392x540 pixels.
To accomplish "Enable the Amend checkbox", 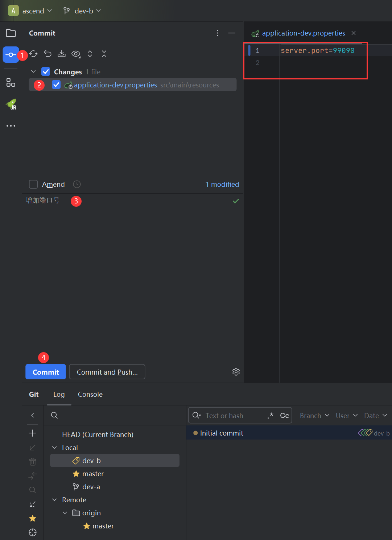I will click(33, 184).
